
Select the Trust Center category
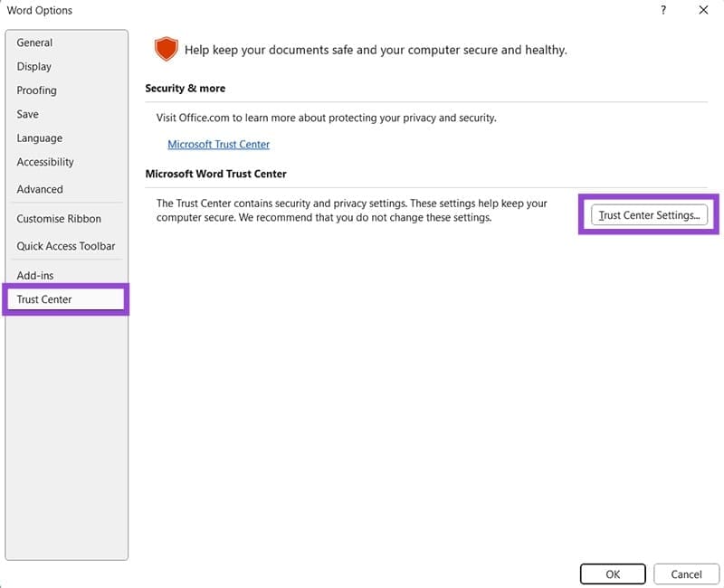click(44, 299)
